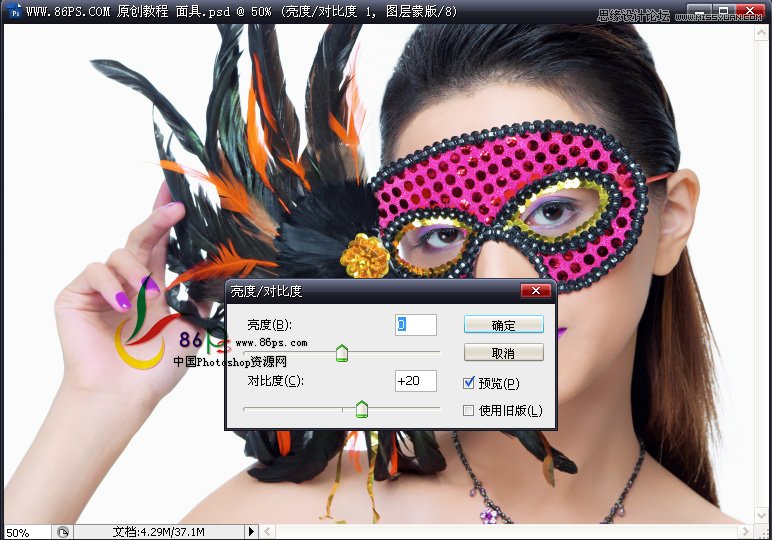The height and width of the screenshot is (540, 772).
Task: Focus the 对比度(C) input showing +20
Action: tap(416, 381)
